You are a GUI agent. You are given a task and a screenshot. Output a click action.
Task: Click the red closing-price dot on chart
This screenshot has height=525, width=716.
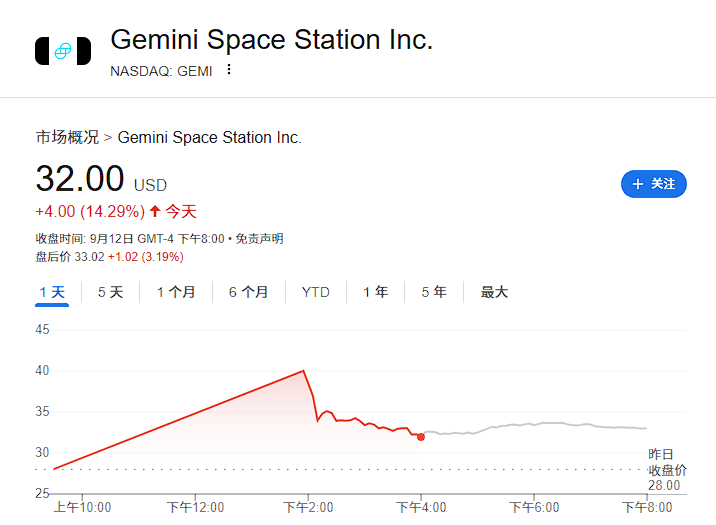(420, 437)
